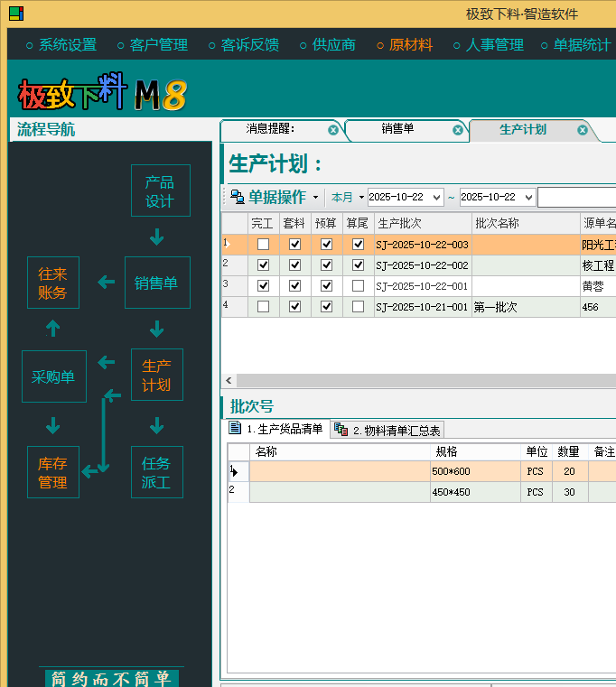Open the end date dropdown
The width and height of the screenshot is (616, 687).
529,198
